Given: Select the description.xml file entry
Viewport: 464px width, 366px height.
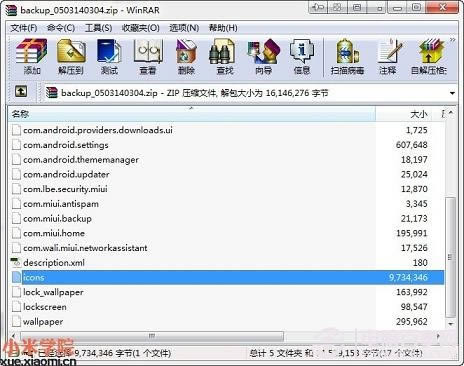Looking at the screenshot, I should (227, 263).
